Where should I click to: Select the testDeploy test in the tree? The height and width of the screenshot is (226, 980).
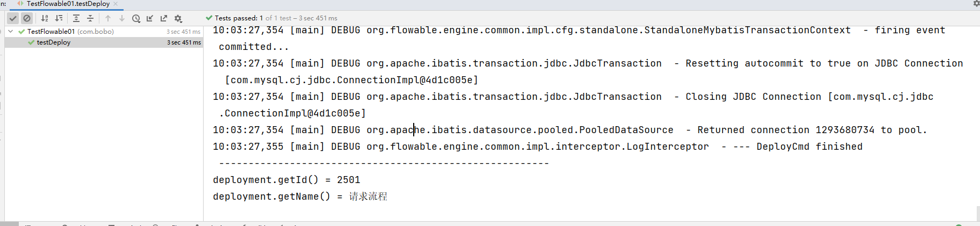pos(54,42)
